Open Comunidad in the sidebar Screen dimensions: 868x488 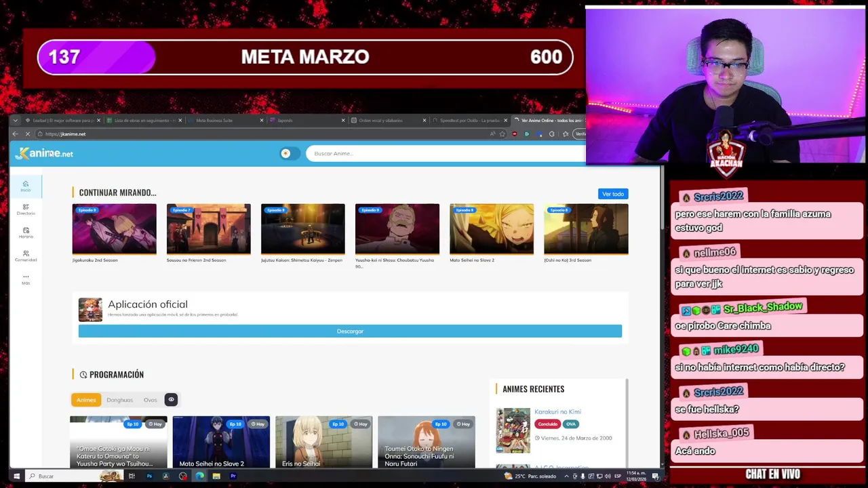[26, 256]
